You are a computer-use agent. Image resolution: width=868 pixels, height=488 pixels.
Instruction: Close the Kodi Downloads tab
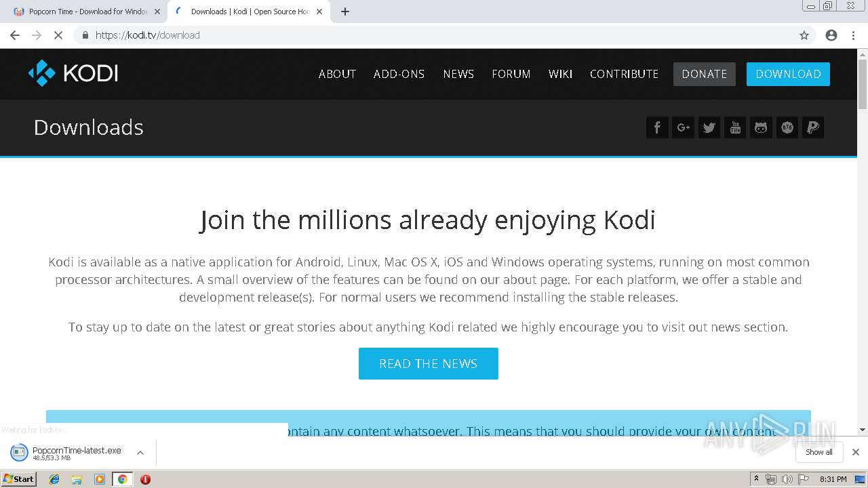point(319,12)
